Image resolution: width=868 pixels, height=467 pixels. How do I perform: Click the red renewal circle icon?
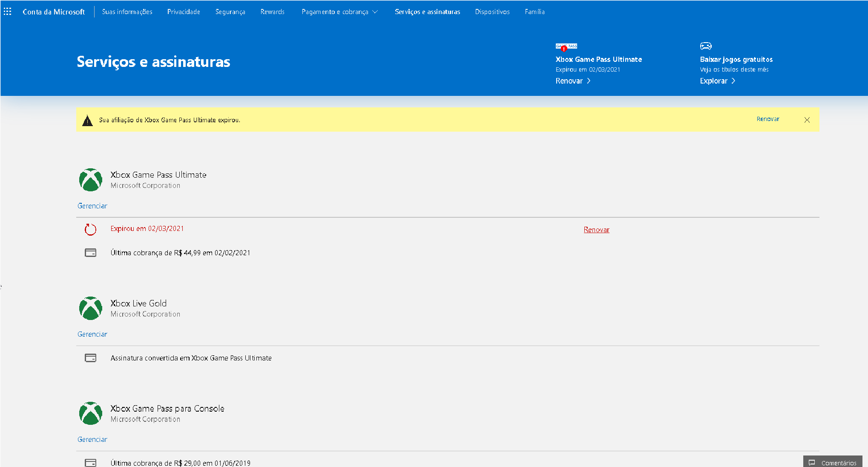(x=90, y=230)
